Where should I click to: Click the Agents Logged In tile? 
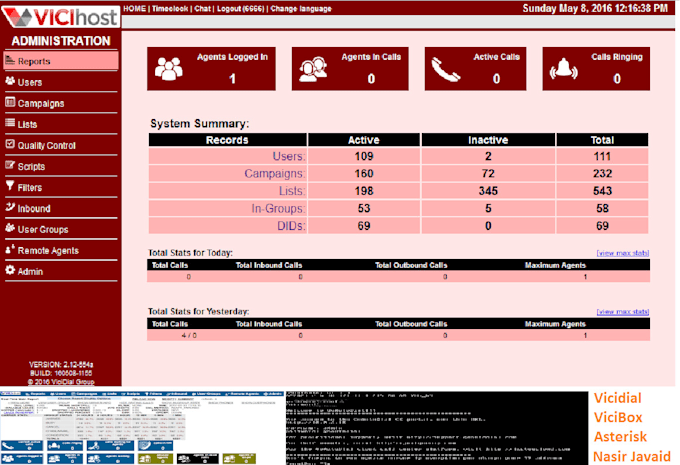pyautogui.click(x=211, y=69)
